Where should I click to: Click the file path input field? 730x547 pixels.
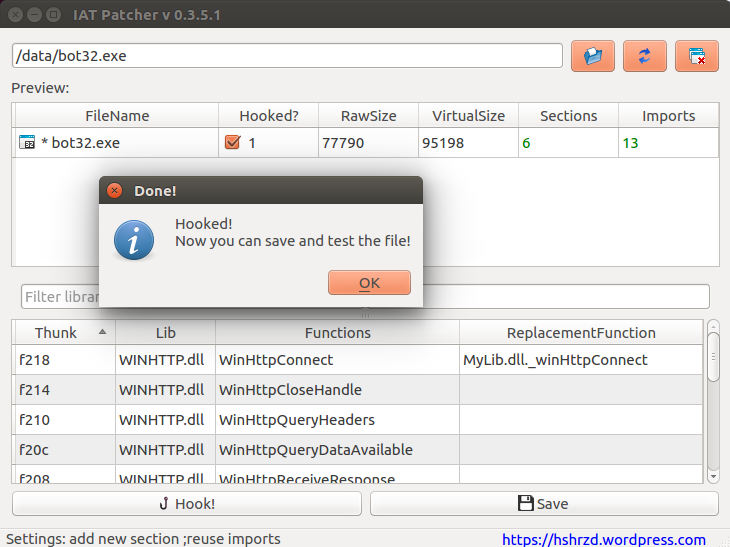click(287, 56)
